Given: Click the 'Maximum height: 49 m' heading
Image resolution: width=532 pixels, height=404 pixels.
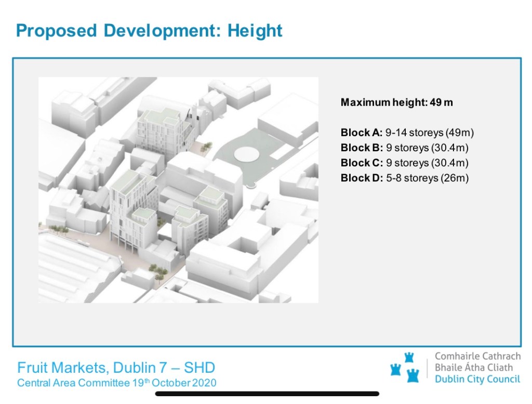Looking at the screenshot, I should [396, 102].
